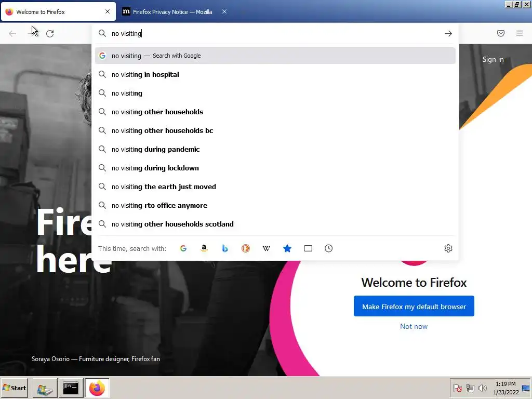This screenshot has width=532, height=399.
Task: Open the Windows Start menu
Action: (14, 388)
